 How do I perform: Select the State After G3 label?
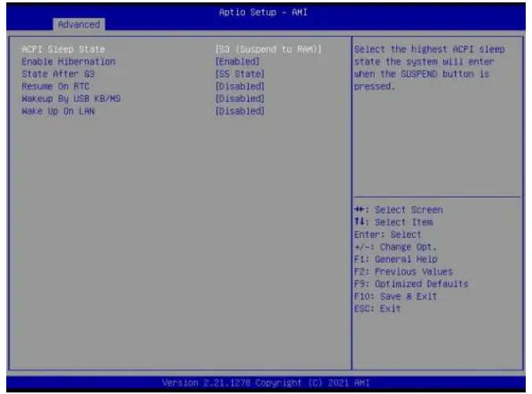(58, 74)
